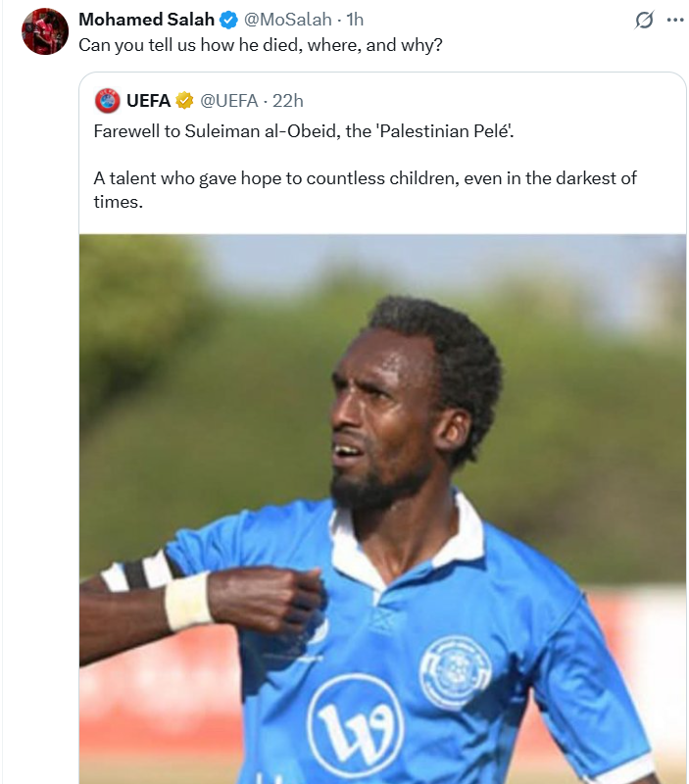Viewport: 689px width, 784px height.
Task: Click the 22h quoted post timestamp
Action: pos(288,101)
